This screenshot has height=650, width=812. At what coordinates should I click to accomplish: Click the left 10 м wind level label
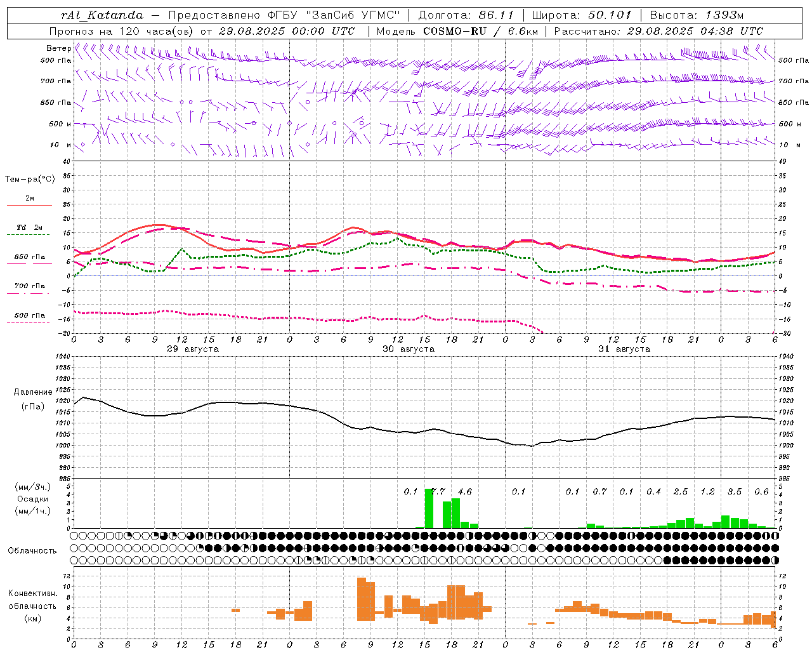(x=61, y=145)
